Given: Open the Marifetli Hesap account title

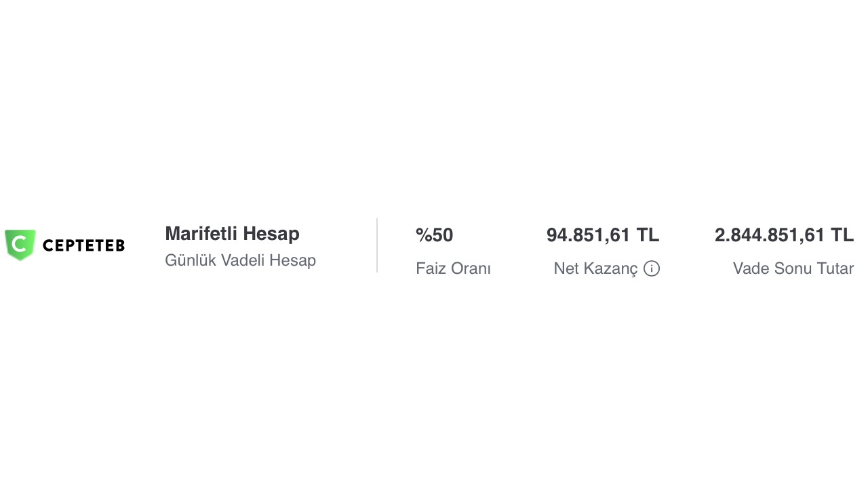Looking at the screenshot, I should tap(232, 234).
